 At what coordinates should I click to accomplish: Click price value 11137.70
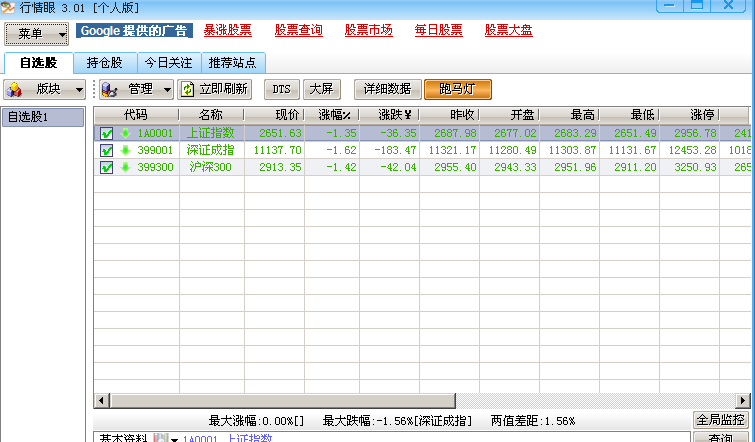click(277, 151)
